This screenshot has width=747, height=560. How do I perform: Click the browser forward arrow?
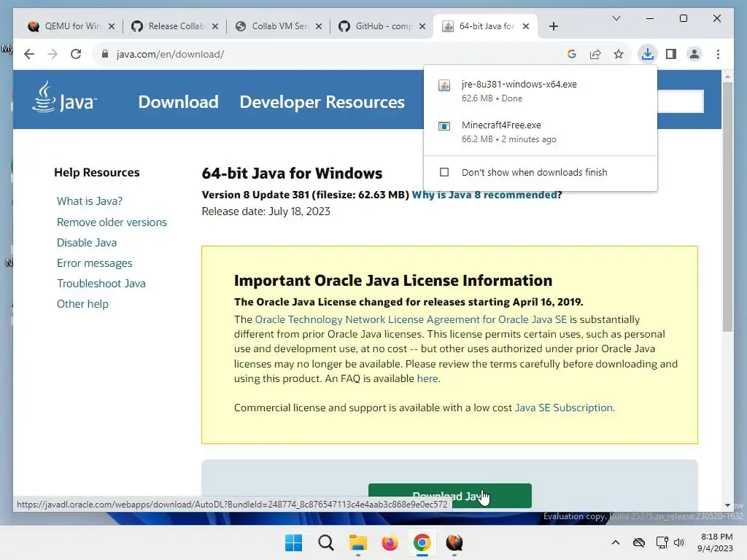(x=53, y=54)
